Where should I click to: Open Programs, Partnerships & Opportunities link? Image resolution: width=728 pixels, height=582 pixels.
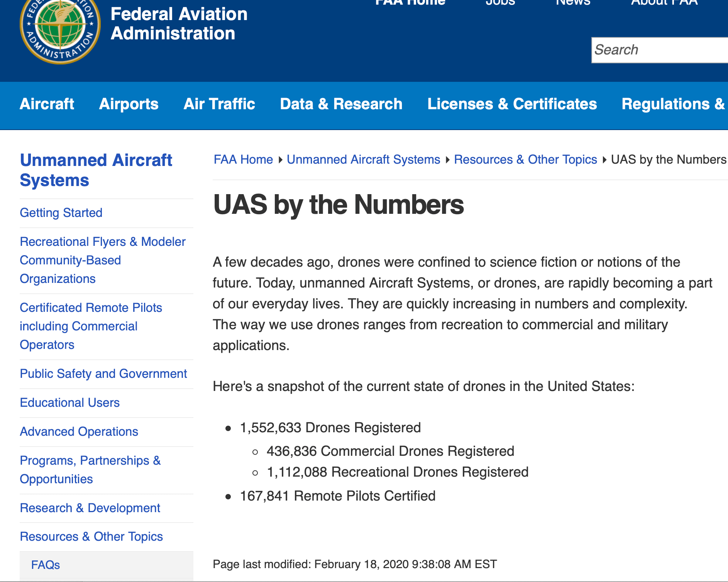pos(90,470)
